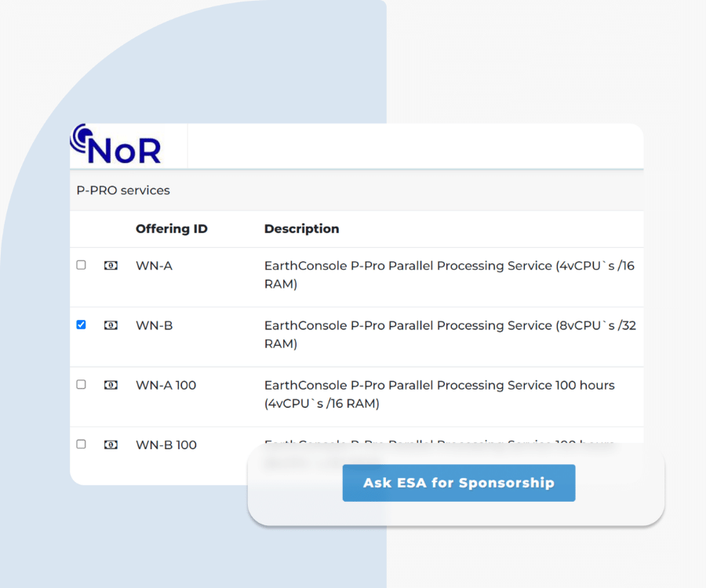Open the pricing icon for WN-A 100
The height and width of the screenshot is (588, 706).
click(x=111, y=385)
